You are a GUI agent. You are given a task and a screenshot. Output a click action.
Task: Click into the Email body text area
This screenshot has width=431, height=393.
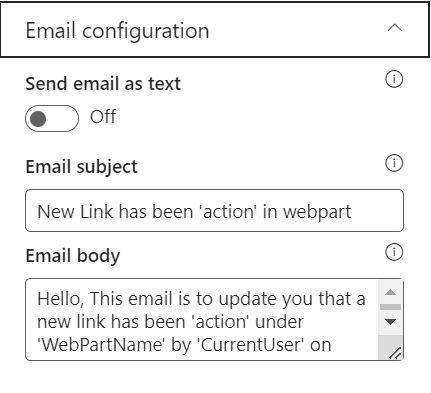click(x=202, y=320)
